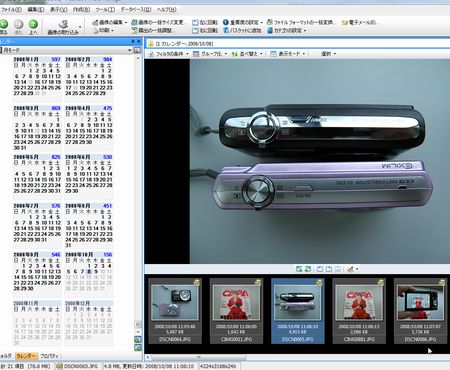This screenshot has width=450, height=370.
Task: Select August 2008 count 451
Action: click(x=107, y=206)
